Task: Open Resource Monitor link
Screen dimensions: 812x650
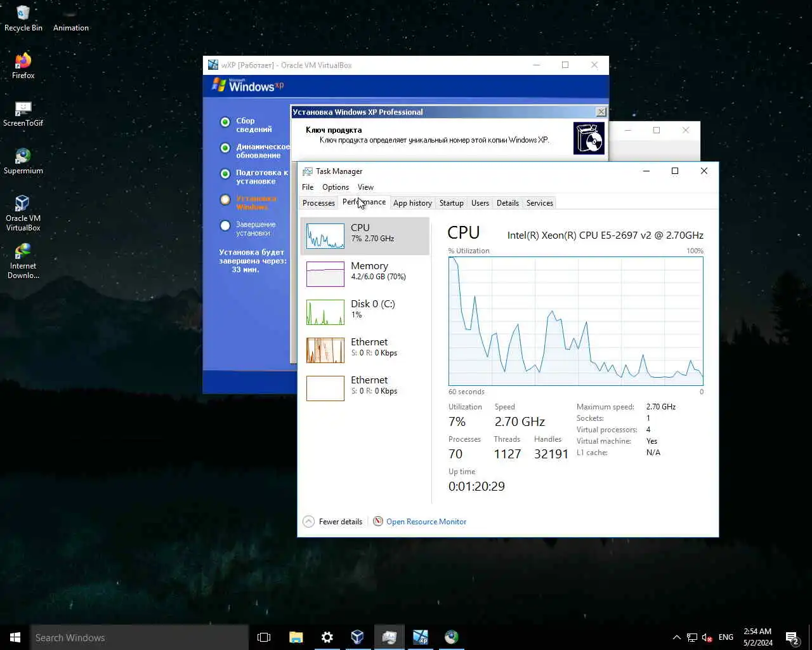Action: 420,522
